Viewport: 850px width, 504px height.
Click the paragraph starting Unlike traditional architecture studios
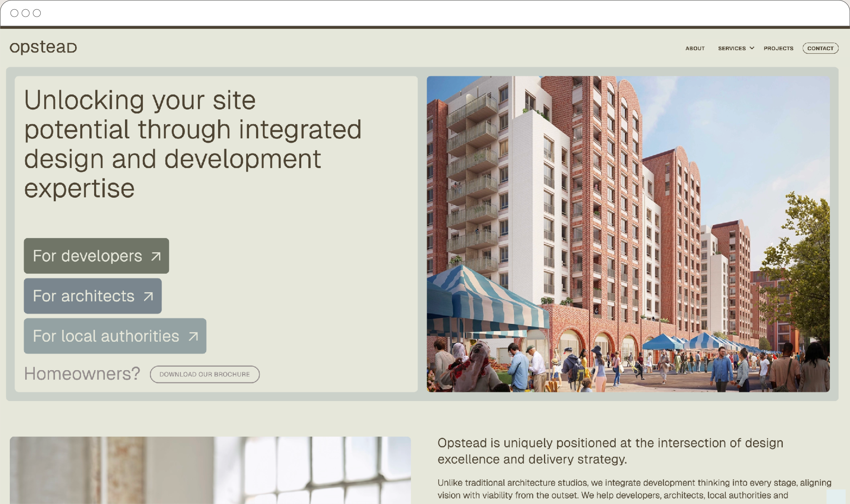[634, 489]
